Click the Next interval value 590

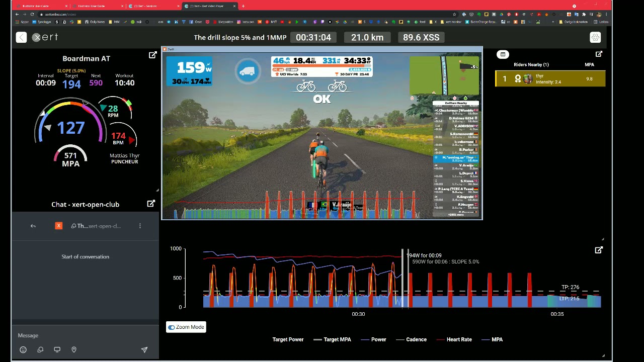(96, 83)
